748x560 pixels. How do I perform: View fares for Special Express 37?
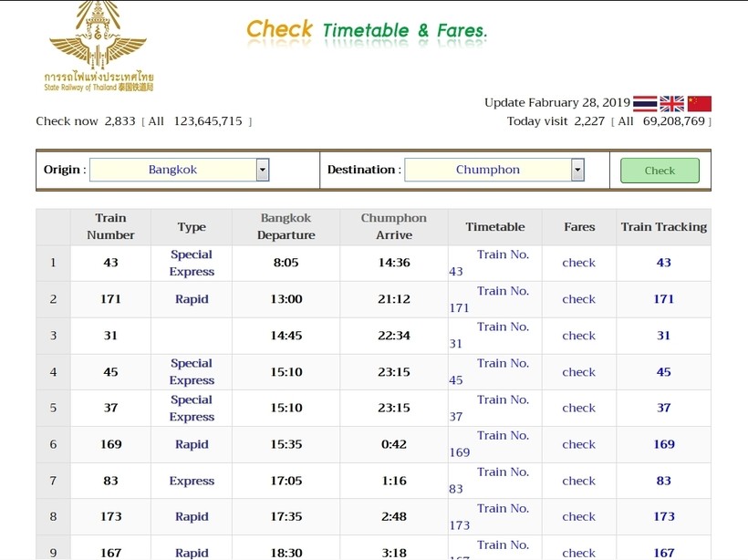578,408
